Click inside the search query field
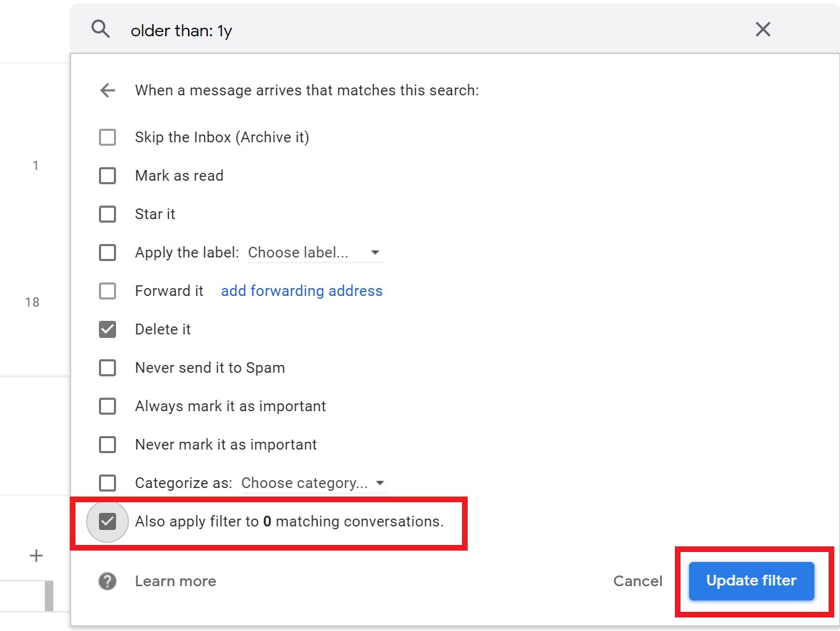This screenshot has width=840, height=631. pos(285,29)
